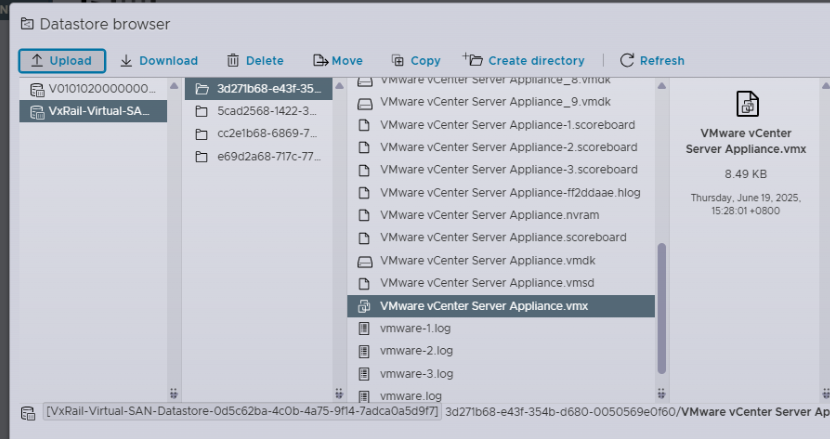Image resolution: width=830 pixels, height=439 pixels.
Task: Click the Create directory folder icon
Action: (473, 60)
